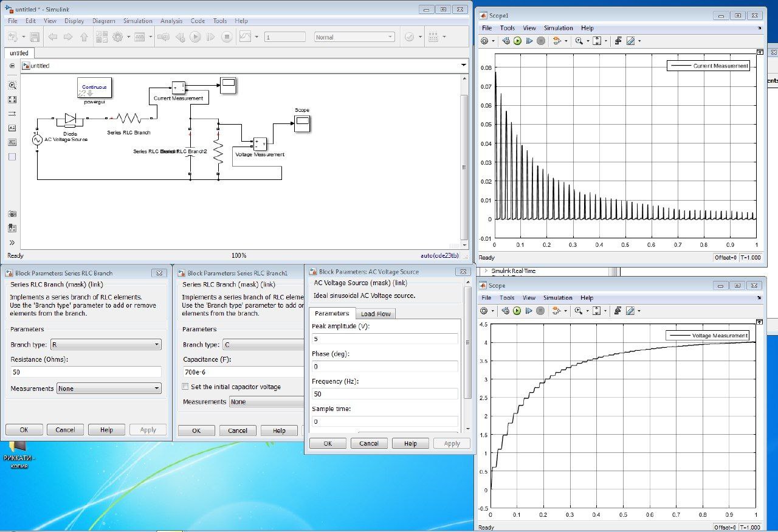Switch to the Load Flow tab
This screenshot has width=778, height=532.
[x=376, y=314]
